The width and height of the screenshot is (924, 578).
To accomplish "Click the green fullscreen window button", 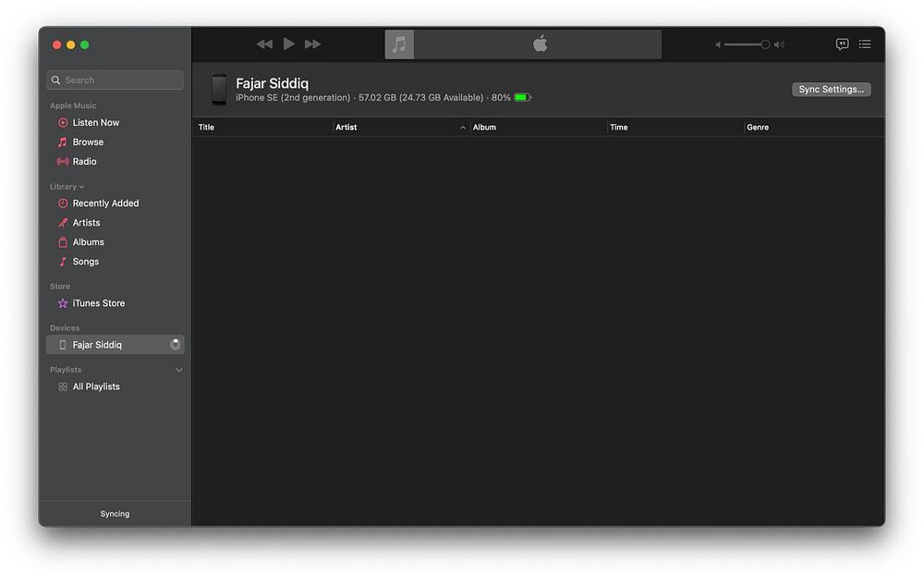I will (85, 44).
